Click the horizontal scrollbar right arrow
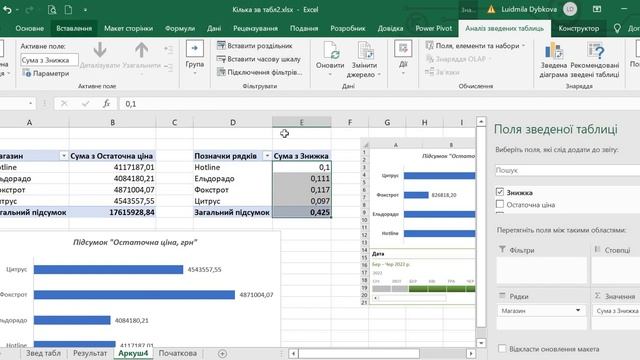The width and height of the screenshot is (640, 360). 471,353
